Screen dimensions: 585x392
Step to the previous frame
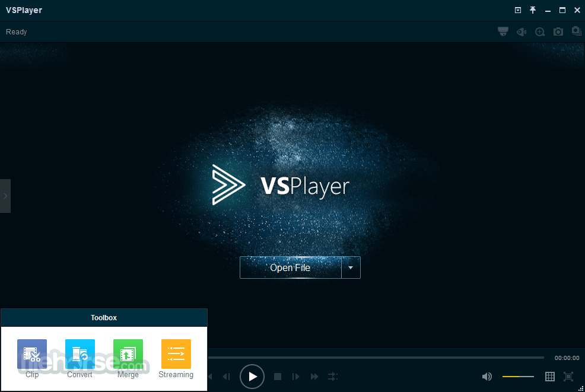click(x=227, y=377)
